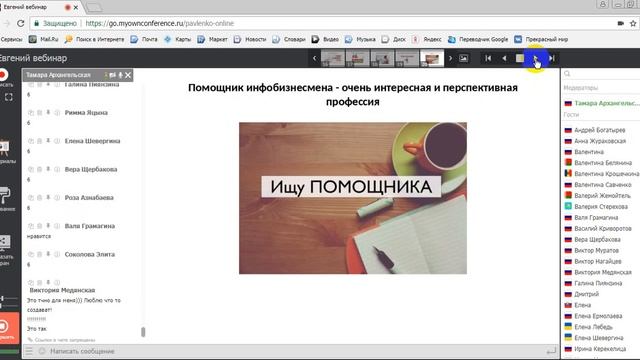Click Роза Азнабаева's delete icon in chat
Screen dimensions: 640x360
pyautogui.click(x=40, y=198)
